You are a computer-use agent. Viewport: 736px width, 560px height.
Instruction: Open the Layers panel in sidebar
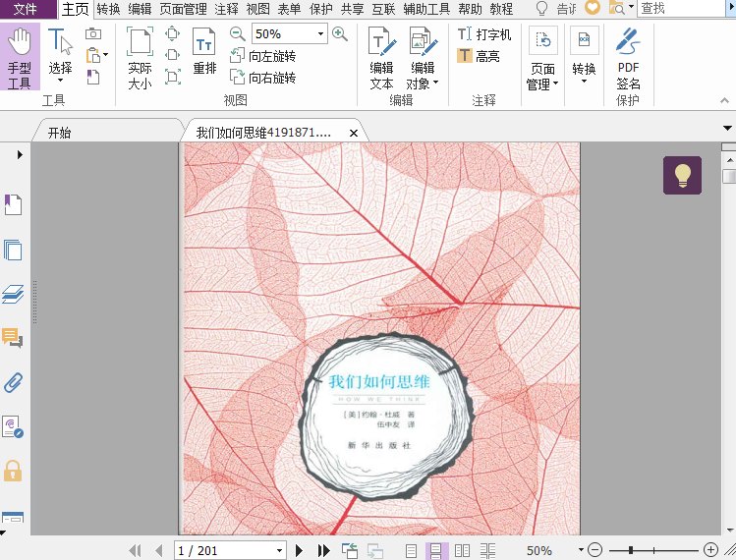[13, 295]
